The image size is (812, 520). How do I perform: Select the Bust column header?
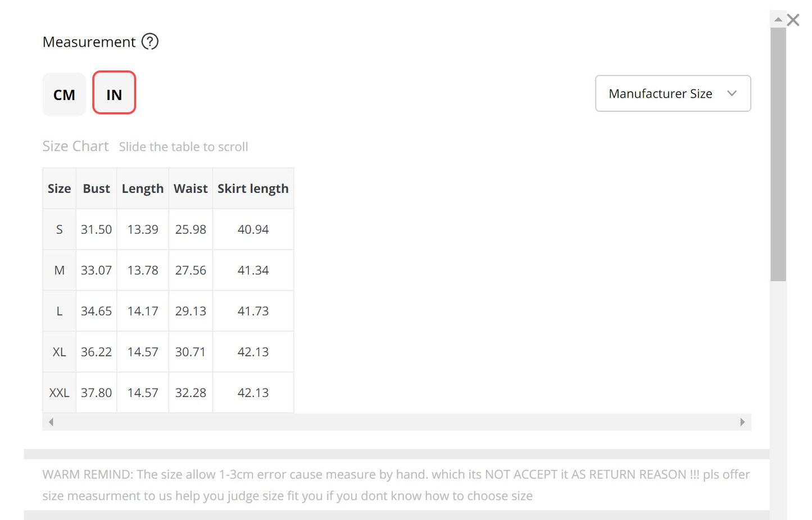click(x=96, y=189)
